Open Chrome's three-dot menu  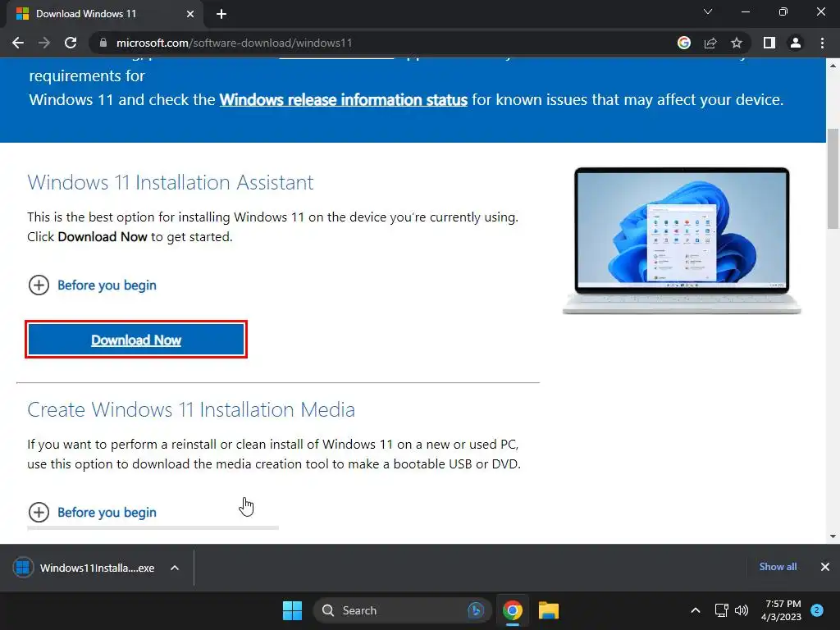coord(822,43)
